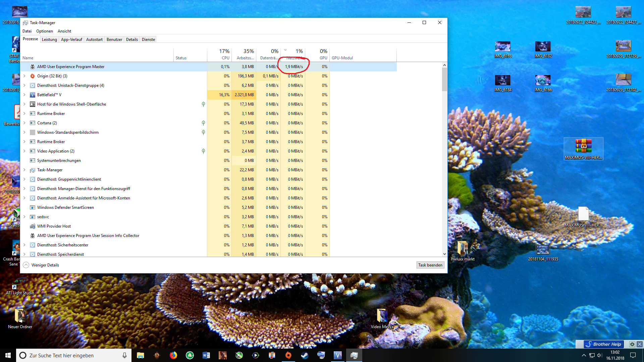The height and width of the screenshot is (362, 644).
Task: Expand the Dienste host Unistack-Dienstgruppe entry
Action: (24, 85)
